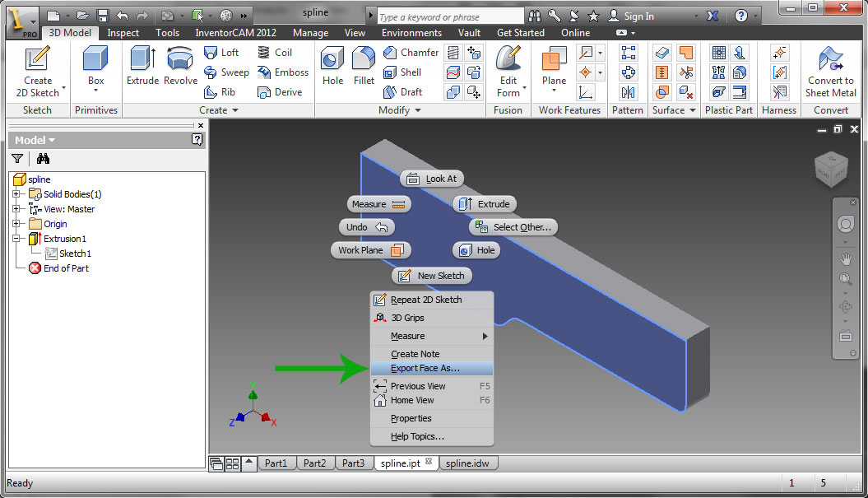Expand the Measure submenu arrow
868x498 pixels.
point(485,336)
